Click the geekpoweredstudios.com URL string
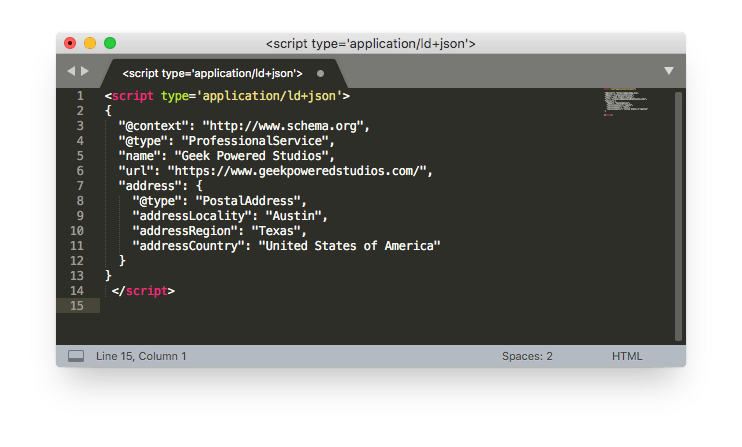 point(297,171)
